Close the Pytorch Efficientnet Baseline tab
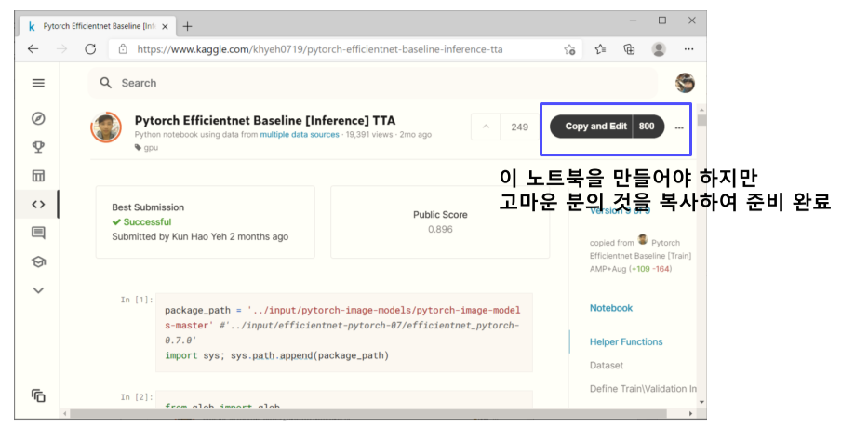Screen dimensions: 868x428 [165, 26]
